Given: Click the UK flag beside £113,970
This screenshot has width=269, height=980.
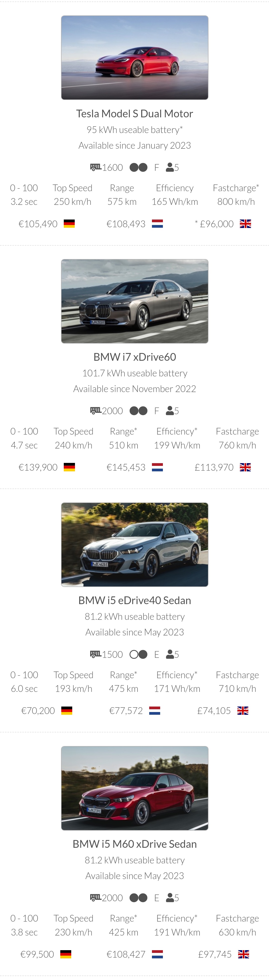Looking at the screenshot, I should 245,467.
